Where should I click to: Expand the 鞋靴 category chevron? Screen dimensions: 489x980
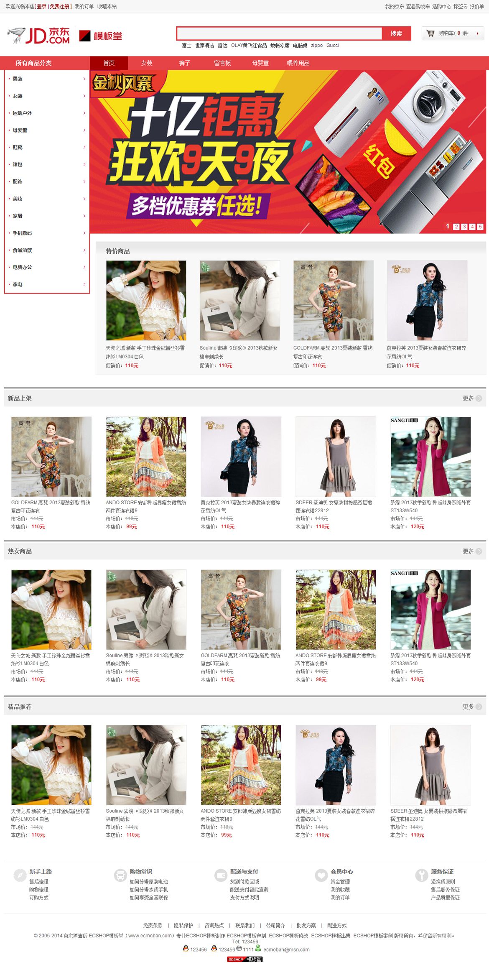pos(84,147)
